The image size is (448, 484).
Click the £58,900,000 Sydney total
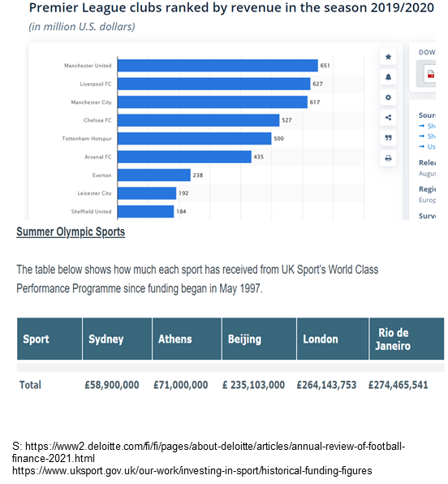click(112, 385)
